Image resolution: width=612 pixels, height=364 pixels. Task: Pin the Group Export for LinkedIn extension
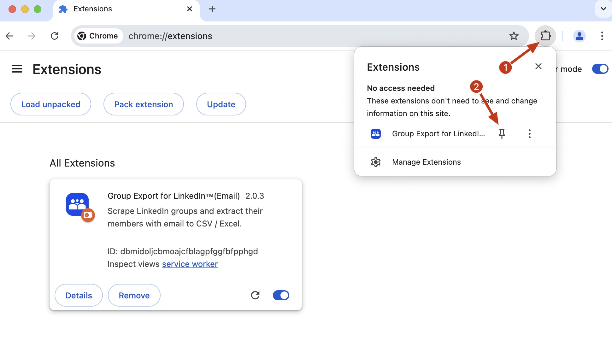coord(502,133)
